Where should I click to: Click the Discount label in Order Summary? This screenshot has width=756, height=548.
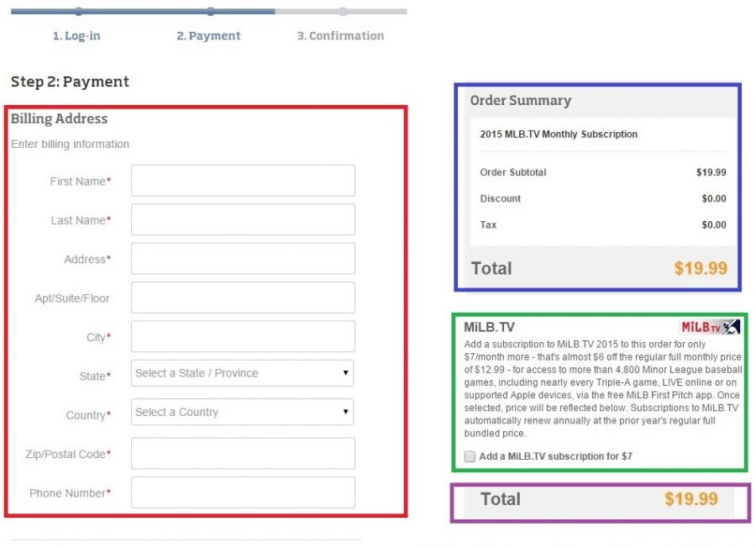[x=501, y=198]
